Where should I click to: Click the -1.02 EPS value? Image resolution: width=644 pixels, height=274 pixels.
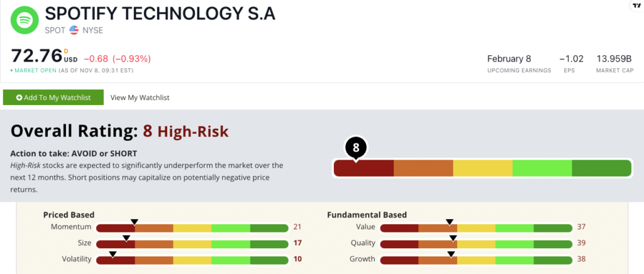pyautogui.click(x=571, y=58)
